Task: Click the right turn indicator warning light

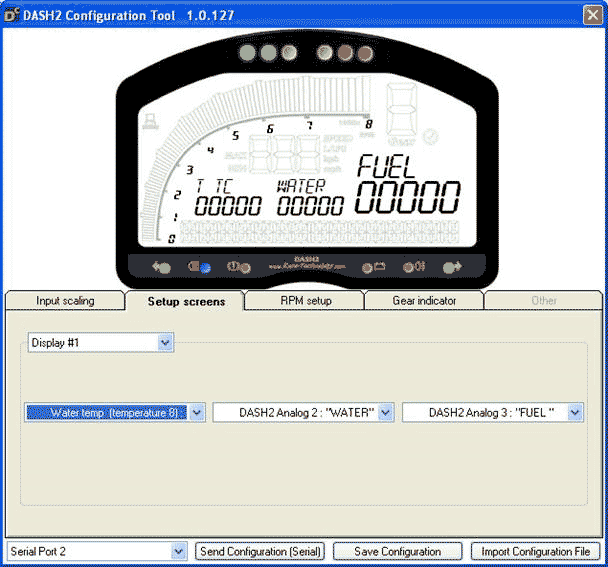Action: 449,267
